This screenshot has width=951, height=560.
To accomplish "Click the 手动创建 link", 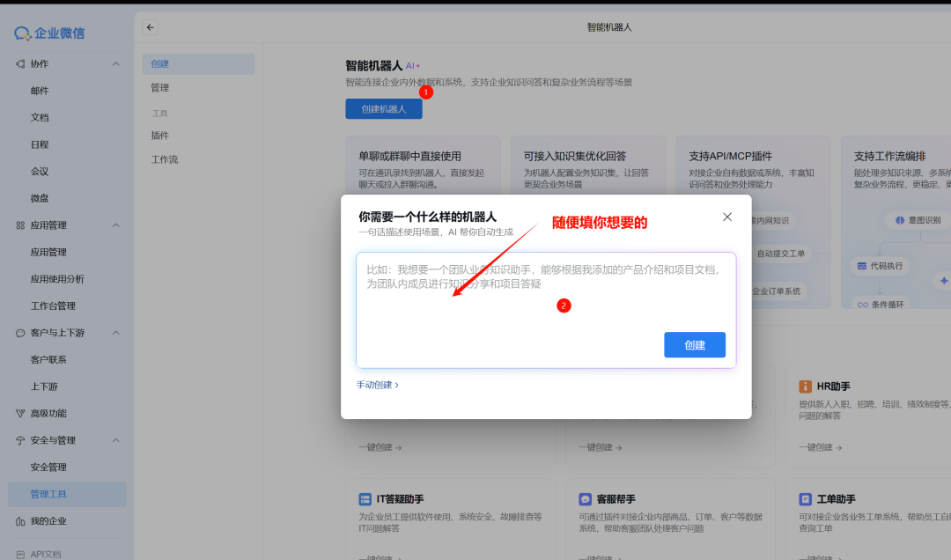I will (x=377, y=385).
